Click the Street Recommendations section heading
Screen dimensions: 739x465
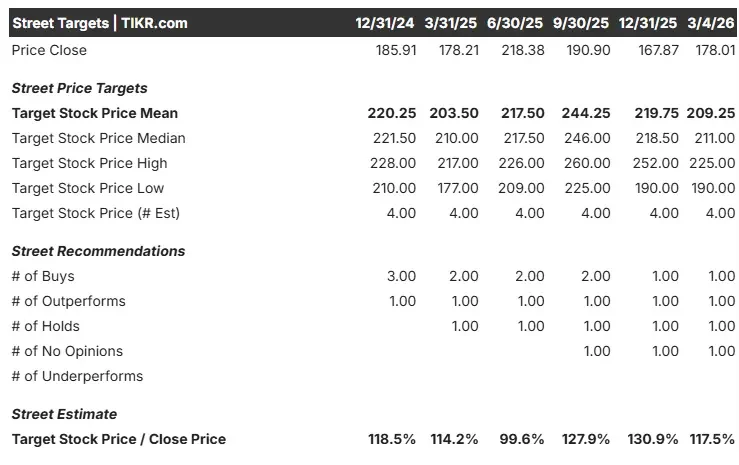click(98, 251)
